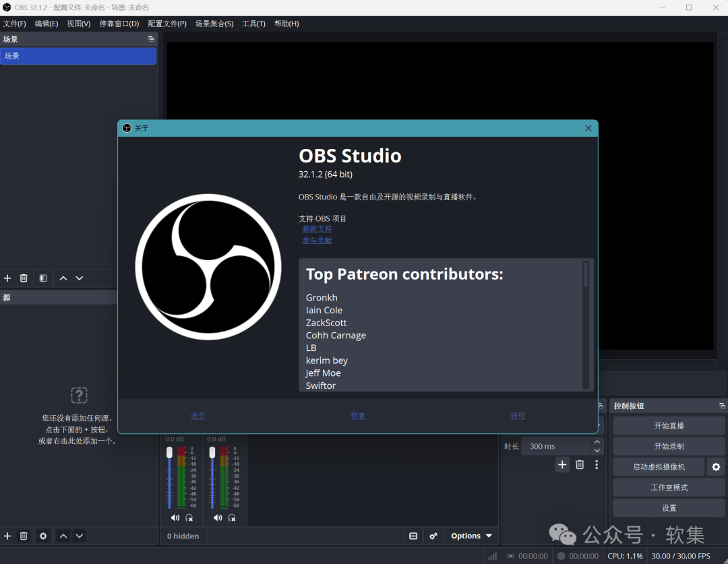Click the network signal icon in status bar
The width and height of the screenshot is (728, 564).
click(x=493, y=556)
